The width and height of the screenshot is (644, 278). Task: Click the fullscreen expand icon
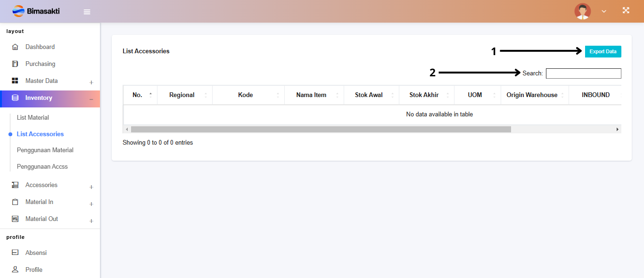tap(626, 10)
